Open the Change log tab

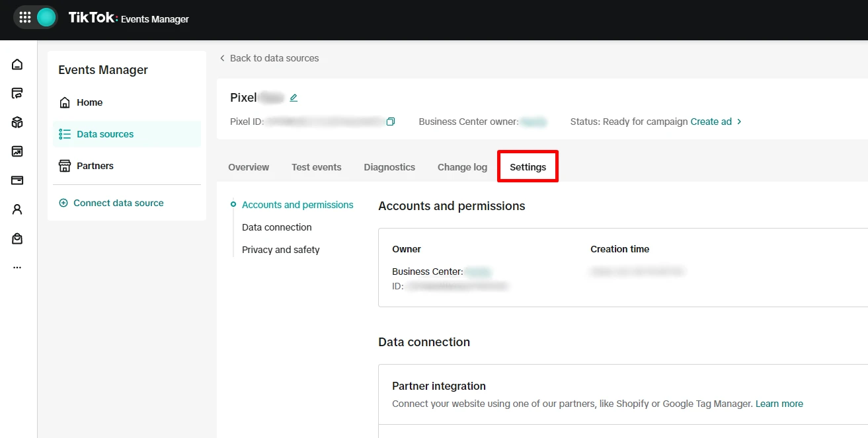click(x=462, y=167)
